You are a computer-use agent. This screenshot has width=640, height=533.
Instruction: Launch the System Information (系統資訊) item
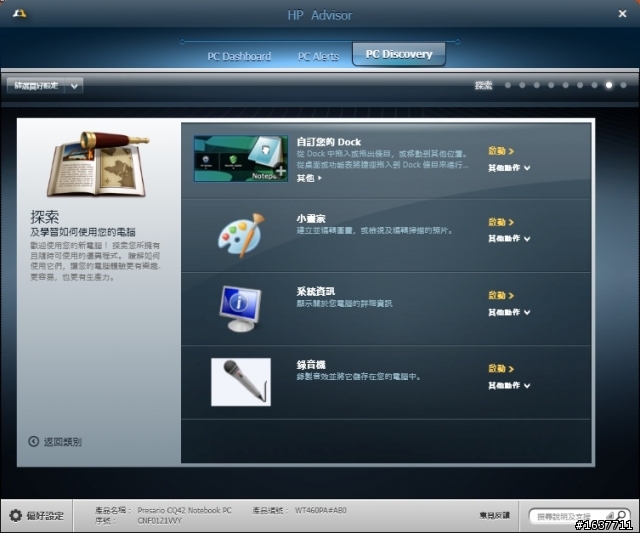click(x=501, y=295)
